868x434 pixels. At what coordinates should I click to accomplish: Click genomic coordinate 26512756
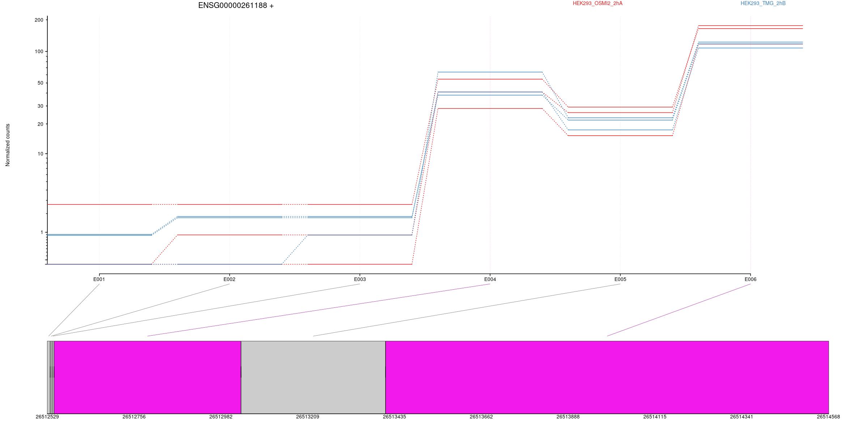click(x=134, y=417)
